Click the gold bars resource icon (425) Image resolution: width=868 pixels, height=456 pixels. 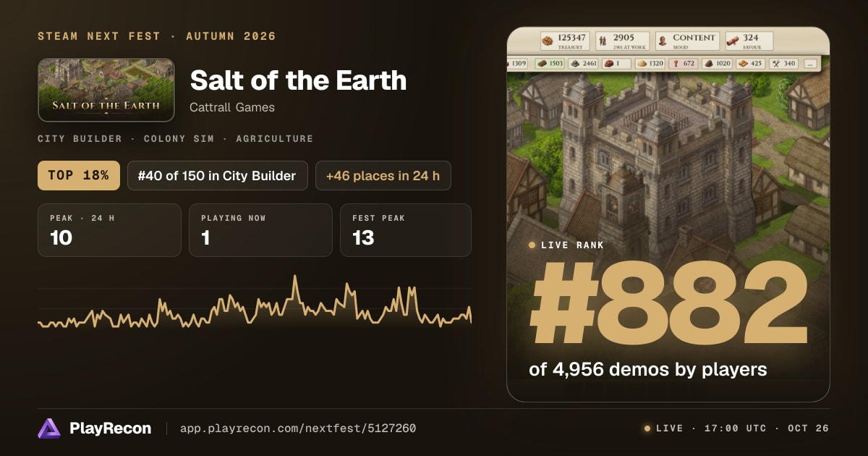[x=742, y=64]
